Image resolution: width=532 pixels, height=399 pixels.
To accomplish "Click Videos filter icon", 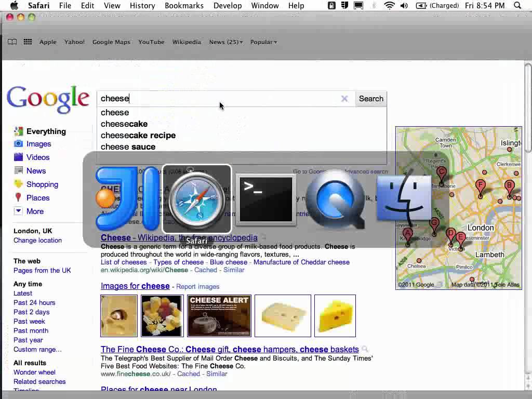I will point(18,157).
